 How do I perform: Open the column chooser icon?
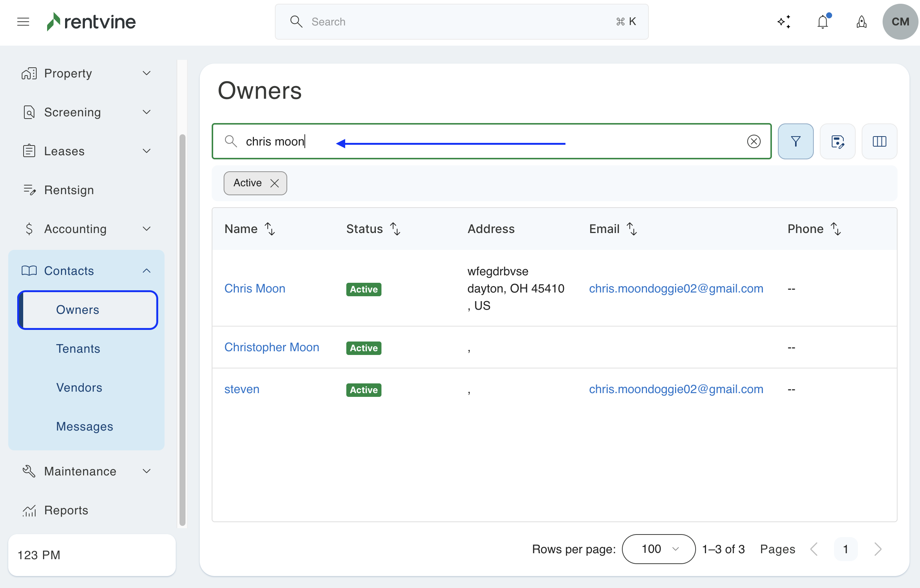pos(879,141)
